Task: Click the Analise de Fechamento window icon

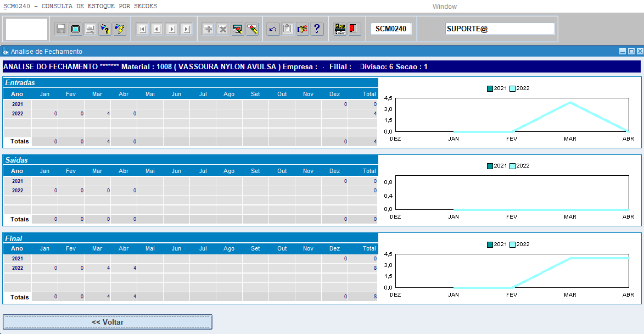Action: [5, 51]
